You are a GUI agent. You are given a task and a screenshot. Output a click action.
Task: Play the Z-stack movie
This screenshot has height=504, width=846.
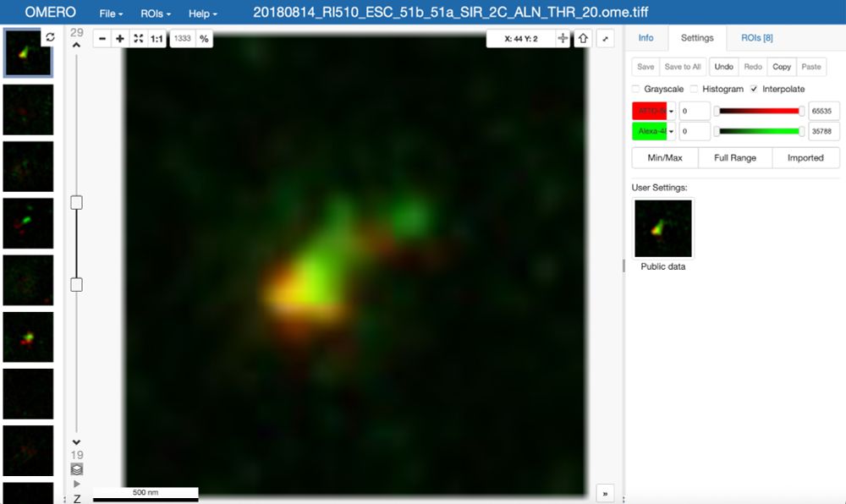click(77, 484)
